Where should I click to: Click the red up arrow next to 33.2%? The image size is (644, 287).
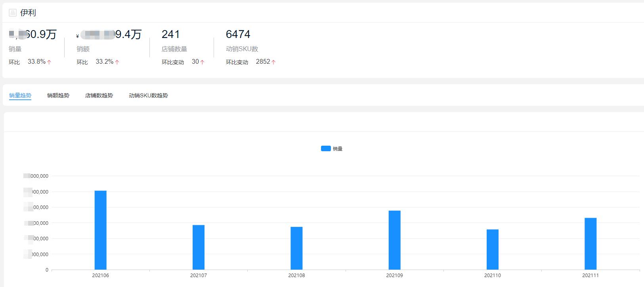pos(117,62)
